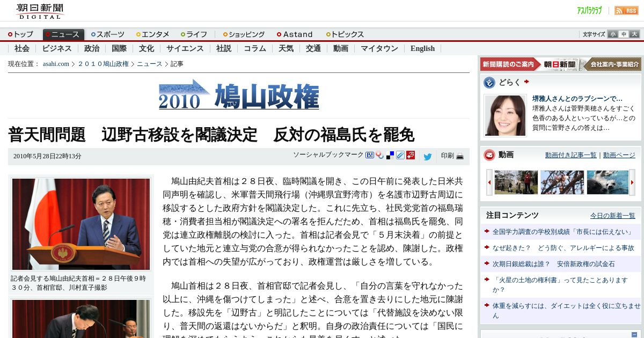644x338 pixels.
Task: Open the woman portrait thumbnail in どらく
Action: click(505, 115)
